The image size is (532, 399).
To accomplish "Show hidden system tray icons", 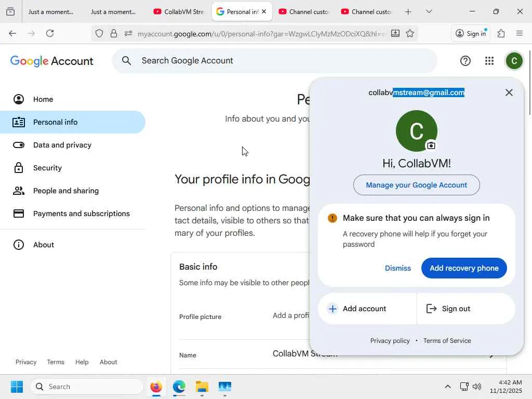I will point(447,387).
